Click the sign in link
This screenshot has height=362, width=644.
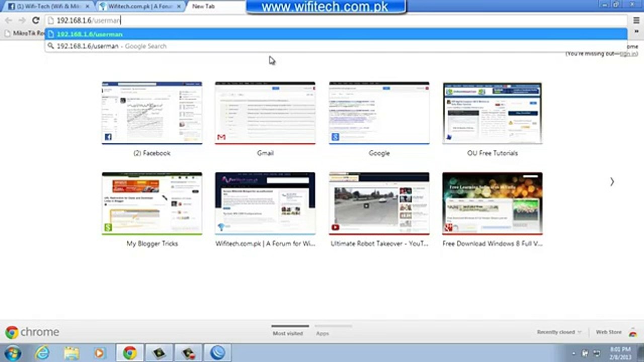[x=628, y=53]
